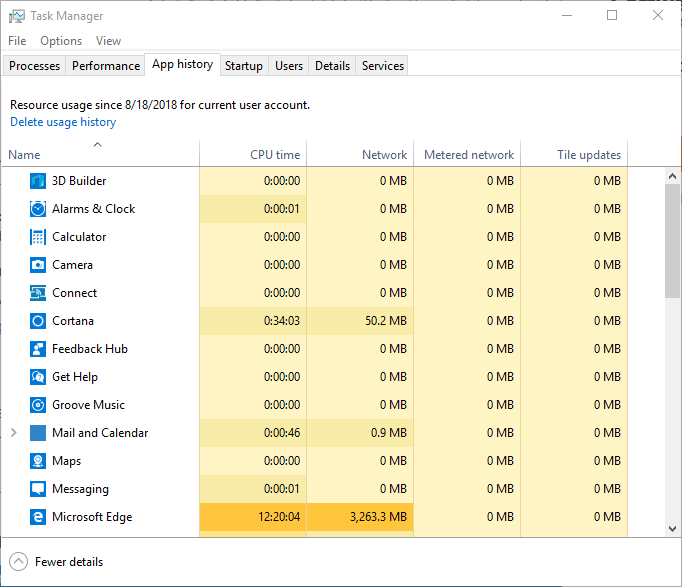Click the Microsoft Edge icon
The image size is (682, 587).
pos(38,517)
